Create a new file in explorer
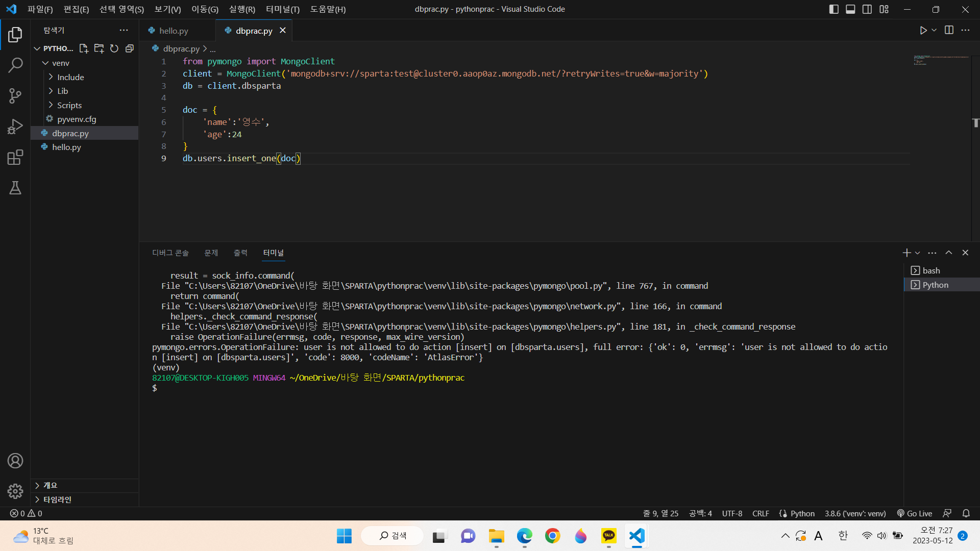The height and width of the screenshot is (551, 980). click(x=84, y=48)
